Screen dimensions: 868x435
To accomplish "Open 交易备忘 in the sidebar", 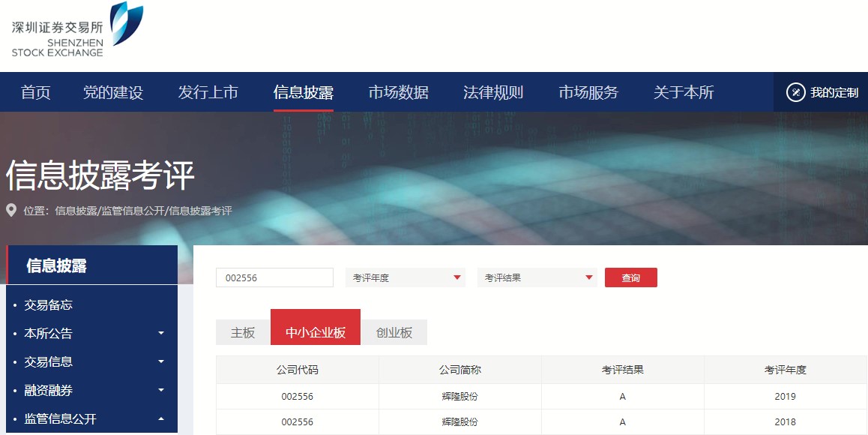I will 48,304.
